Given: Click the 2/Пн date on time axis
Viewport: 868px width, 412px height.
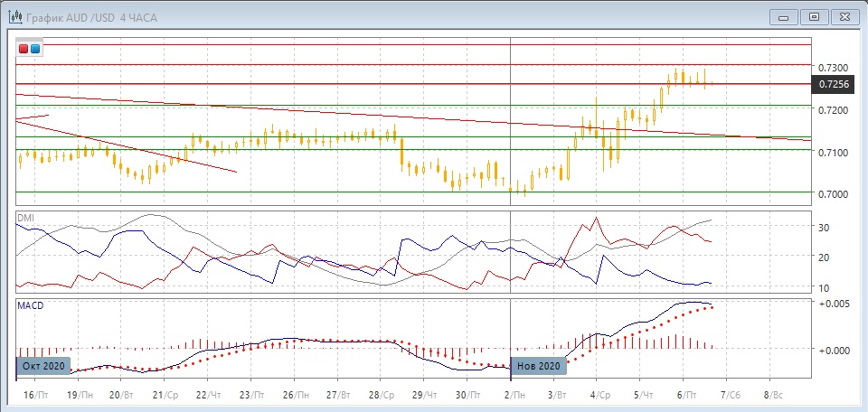Looking at the screenshot, I should click(517, 395).
